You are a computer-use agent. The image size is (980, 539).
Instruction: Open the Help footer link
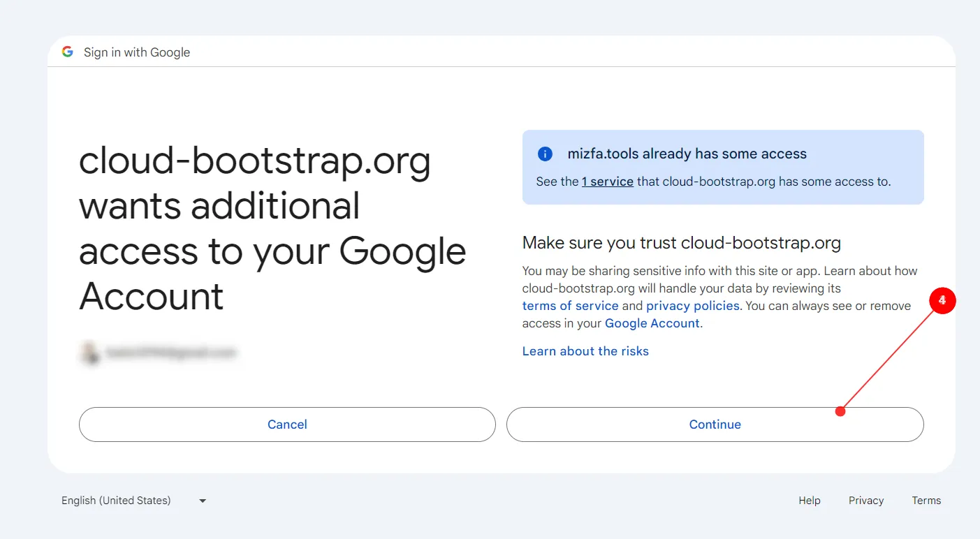click(810, 501)
